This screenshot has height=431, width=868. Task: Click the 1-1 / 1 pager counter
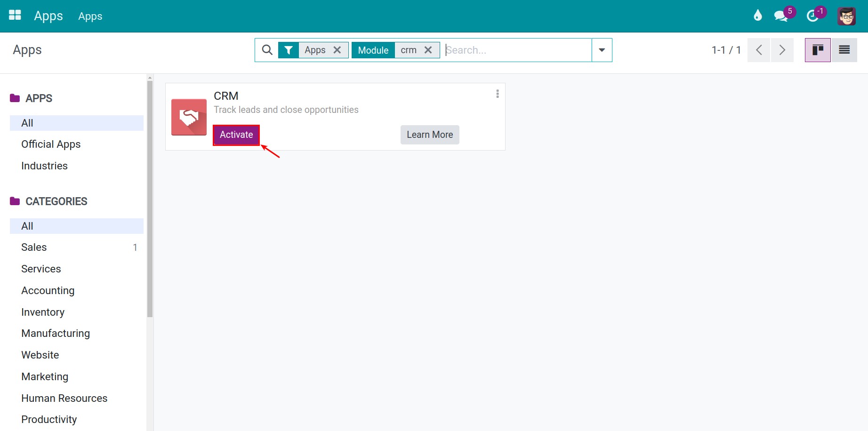726,50
